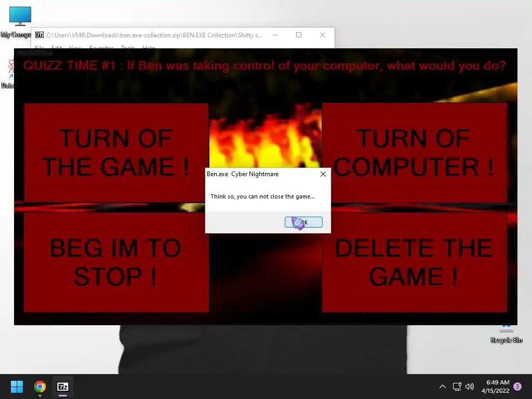Open network settings tray icon
The width and height of the screenshot is (532, 399).
coord(457,387)
